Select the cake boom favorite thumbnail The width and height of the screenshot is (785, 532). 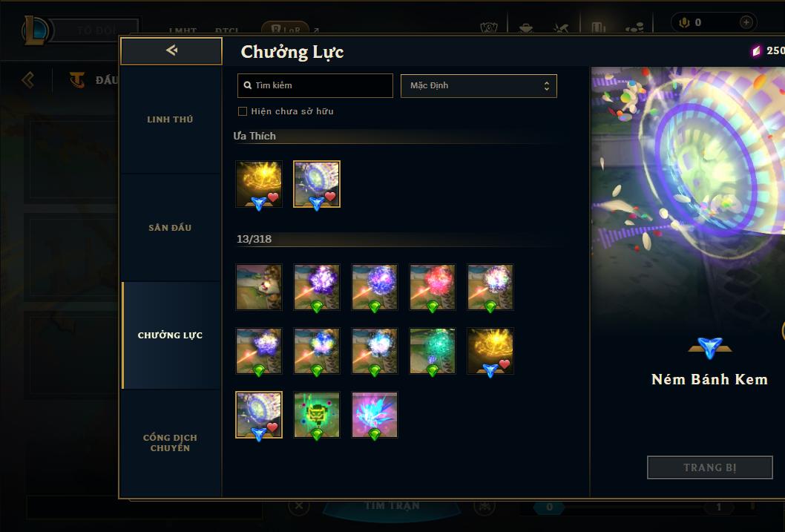(x=316, y=184)
